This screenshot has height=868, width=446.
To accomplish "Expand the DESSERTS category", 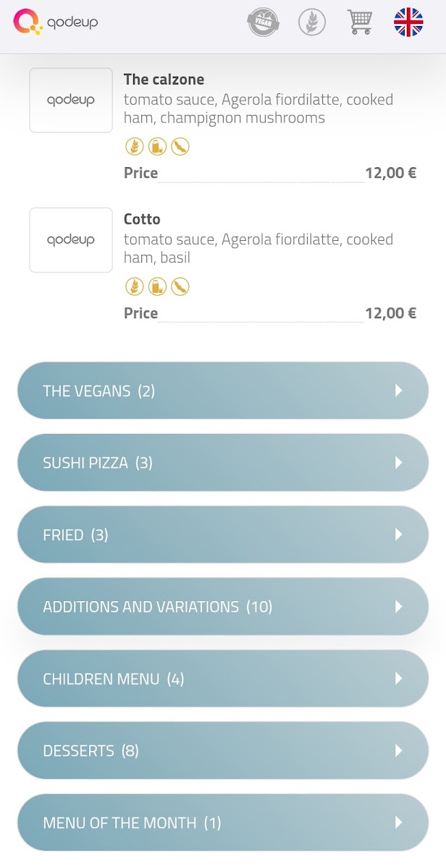I will coord(223,750).
